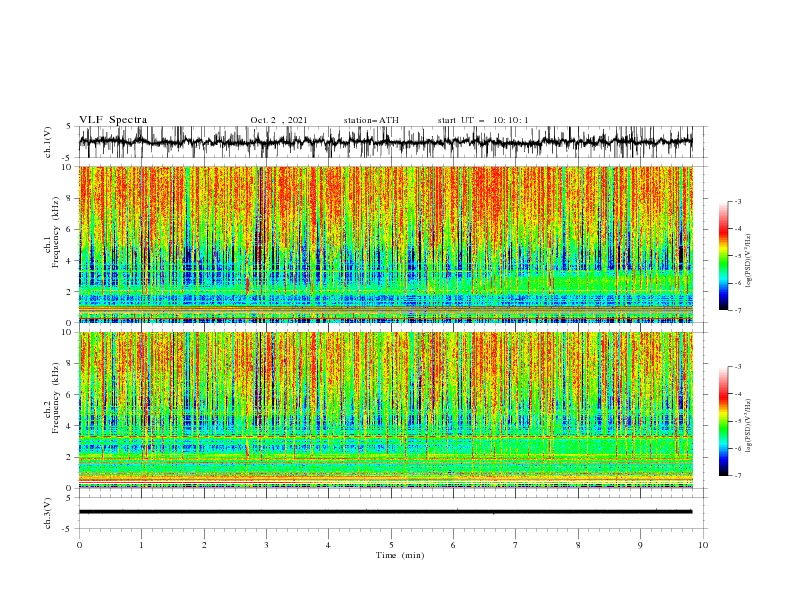Click the -3 value on ch.1 colorbar
This screenshot has height=612, width=792.
pos(737,201)
